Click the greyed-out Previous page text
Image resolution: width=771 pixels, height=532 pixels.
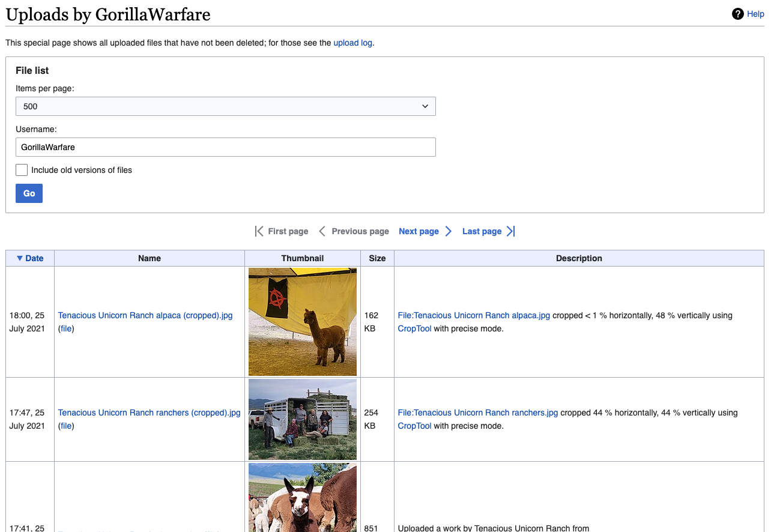(360, 231)
